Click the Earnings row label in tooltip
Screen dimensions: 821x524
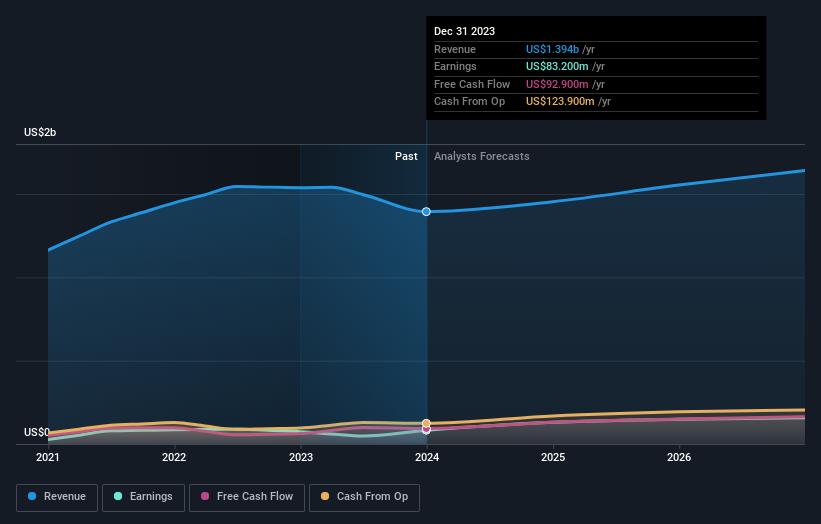(x=455, y=66)
